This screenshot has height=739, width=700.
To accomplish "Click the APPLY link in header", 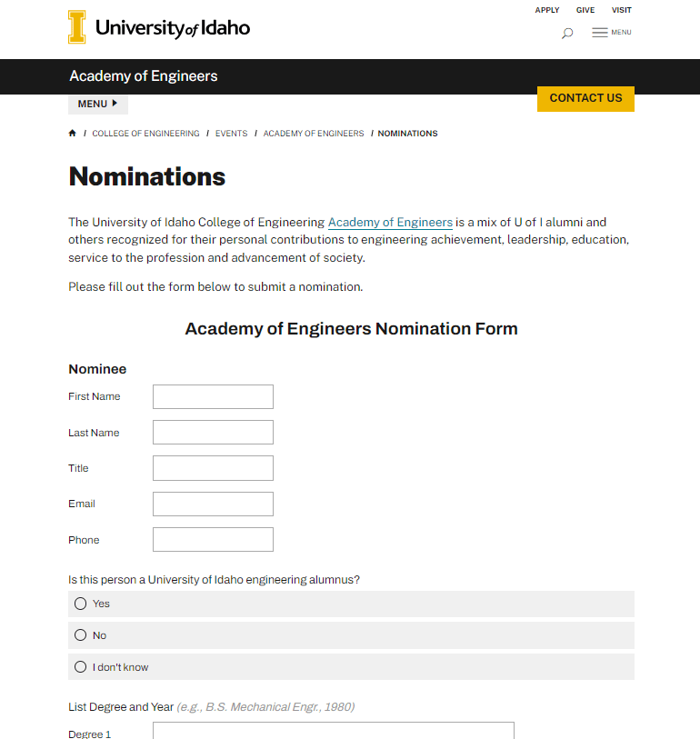I will (547, 11).
